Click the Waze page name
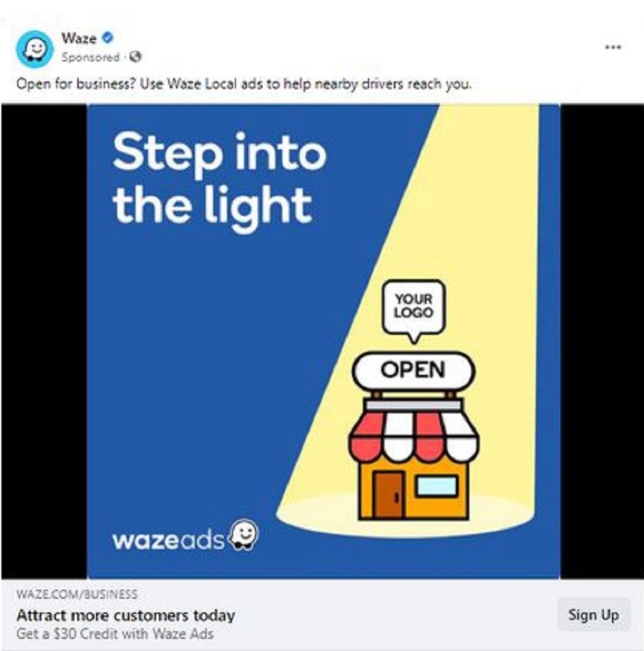Screen dimensions: 644x651 (79, 38)
